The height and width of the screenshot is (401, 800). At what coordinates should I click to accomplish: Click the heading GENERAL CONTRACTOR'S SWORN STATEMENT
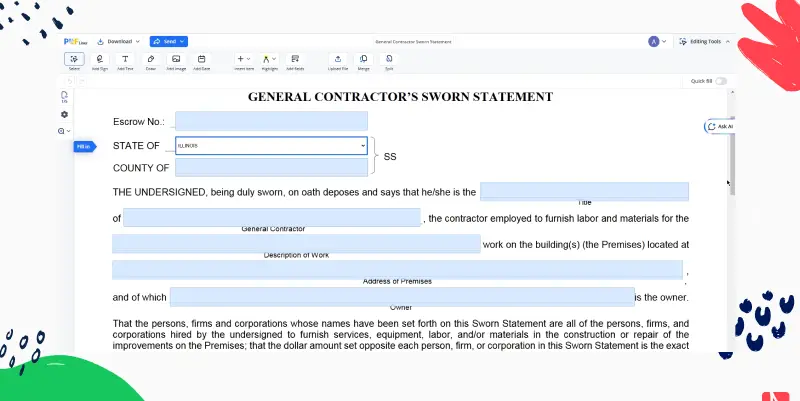(401, 97)
